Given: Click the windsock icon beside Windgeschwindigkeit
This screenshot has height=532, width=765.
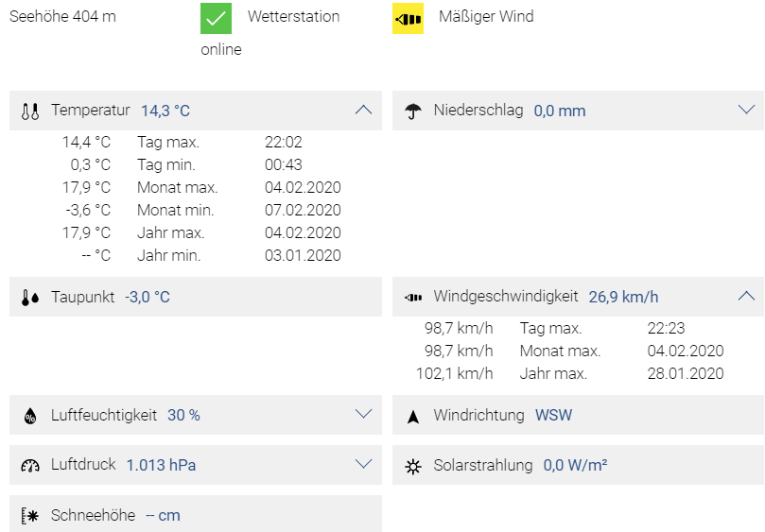Looking at the screenshot, I should [413, 298].
